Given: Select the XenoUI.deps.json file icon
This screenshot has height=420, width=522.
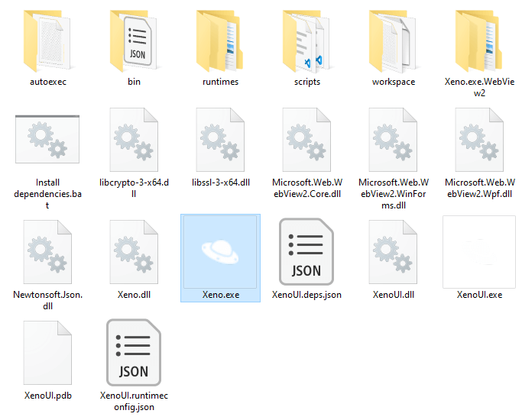Looking at the screenshot, I should click(x=306, y=252).
